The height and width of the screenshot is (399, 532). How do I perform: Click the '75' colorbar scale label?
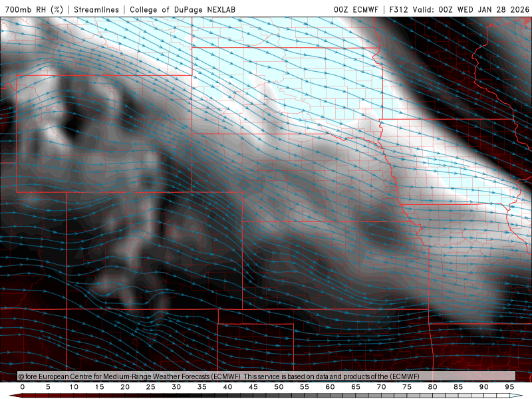point(407,387)
